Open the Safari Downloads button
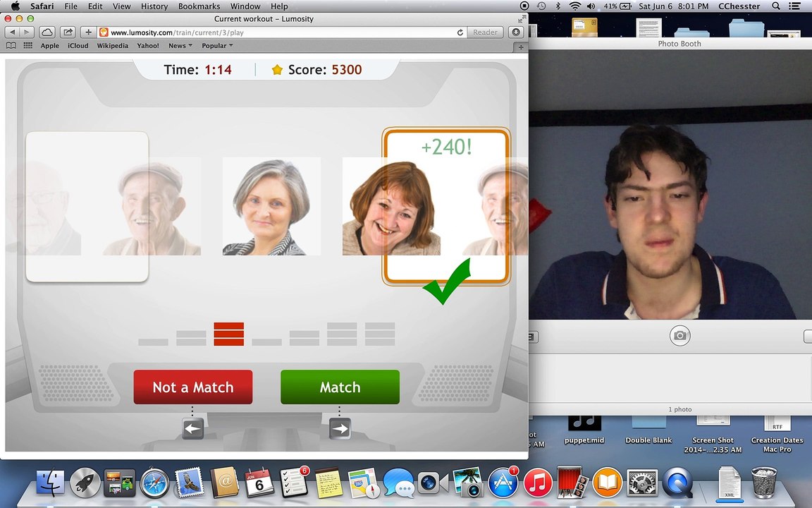This screenshot has height=508, width=812. [x=516, y=32]
